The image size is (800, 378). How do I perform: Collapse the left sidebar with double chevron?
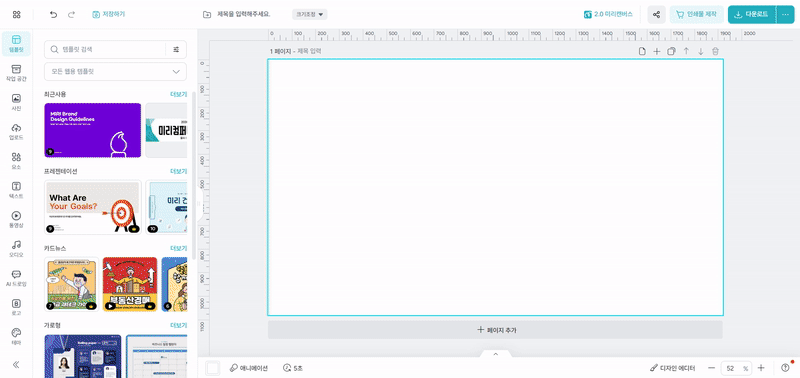click(16, 364)
